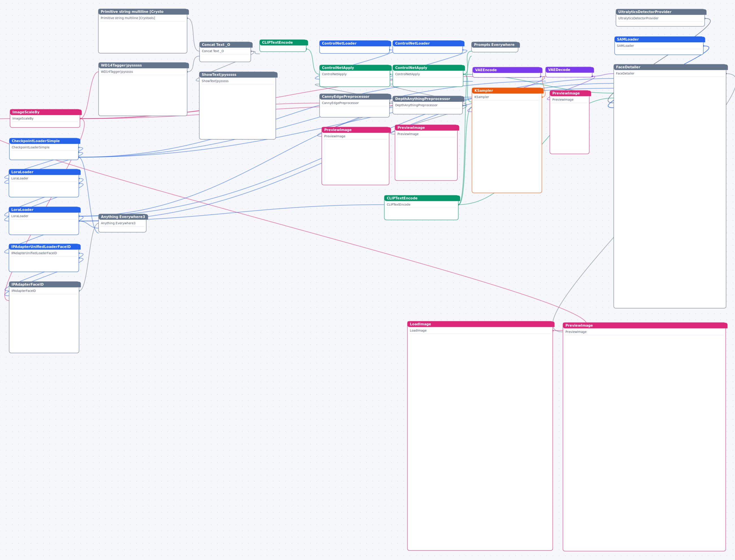Click the CheckpointLoaderSimple node header
This screenshot has height=560, width=735.
[x=45, y=141]
